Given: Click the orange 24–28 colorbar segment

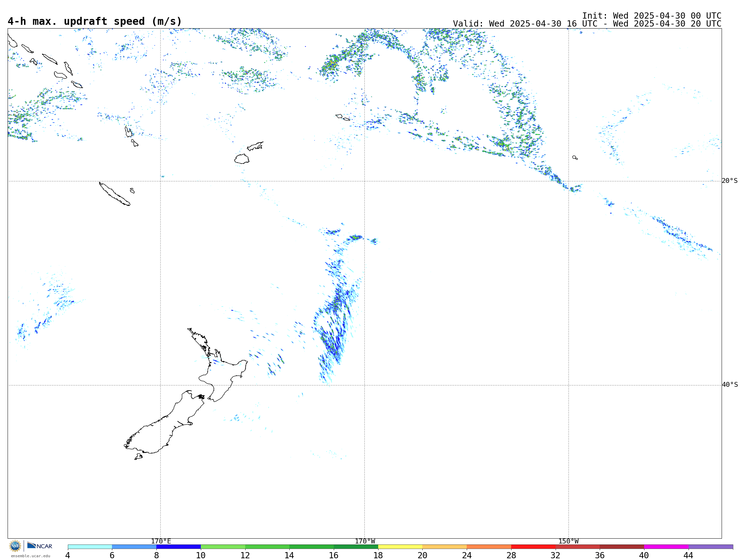Looking at the screenshot, I should point(489,547).
